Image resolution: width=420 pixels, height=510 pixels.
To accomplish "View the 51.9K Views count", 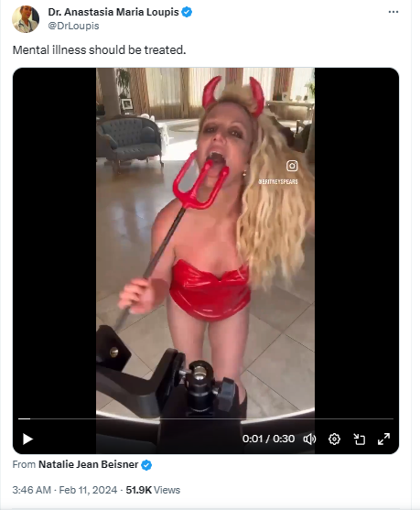I will (x=153, y=490).
